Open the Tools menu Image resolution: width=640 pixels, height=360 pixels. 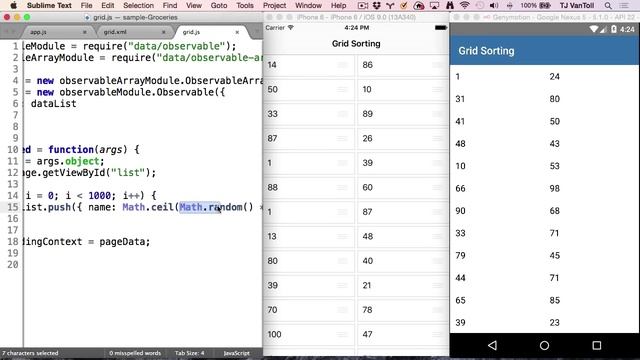coord(245,5)
